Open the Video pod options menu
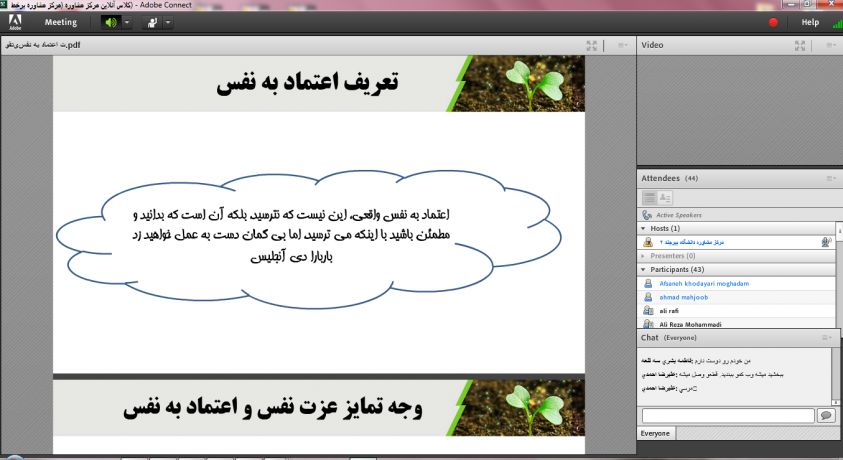Viewport: 843px width, 460px height. (831, 46)
